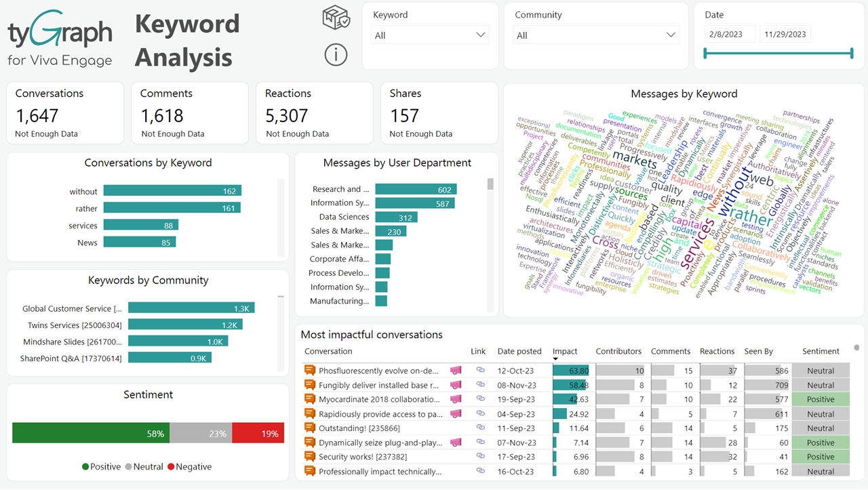The width and height of the screenshot is (868, 490).
Task: Open the information icon
Action: point(336,54)
